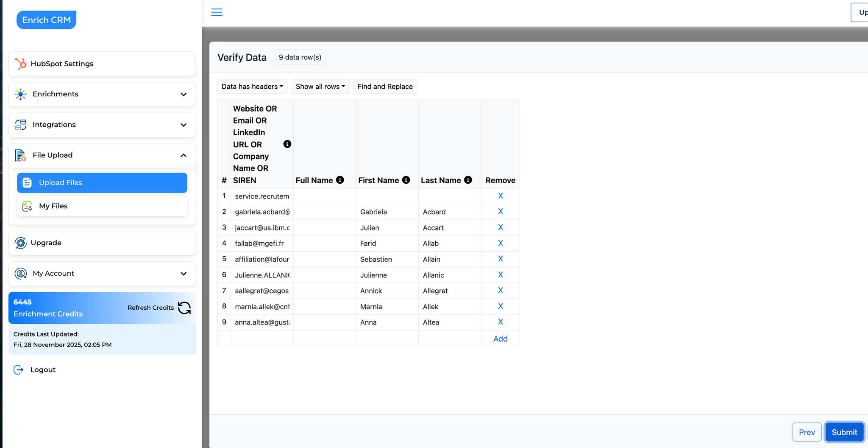Click Add to insert a new row
The width and height of the screenshot is (868, 448).
coord(500,339)
